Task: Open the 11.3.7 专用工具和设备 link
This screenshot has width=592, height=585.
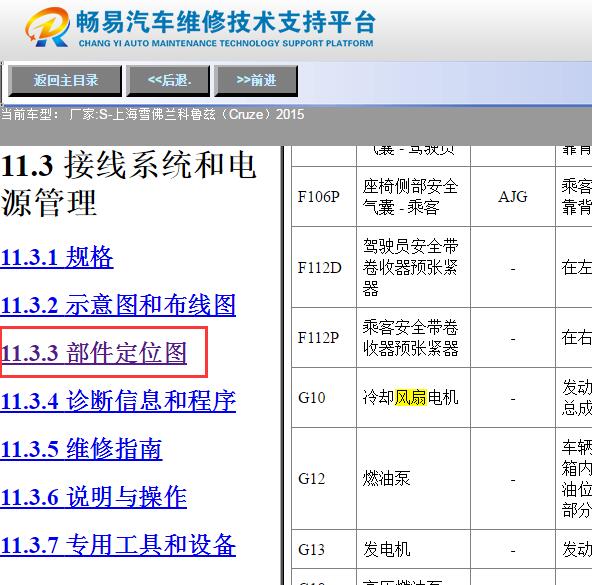Action: pyautogui.click(x=118, y=545)
